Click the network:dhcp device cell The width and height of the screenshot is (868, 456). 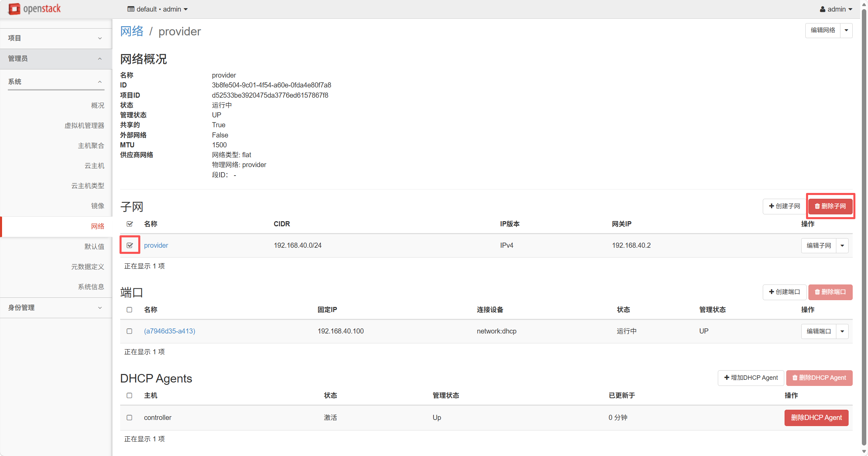click(x=496, y=331)
